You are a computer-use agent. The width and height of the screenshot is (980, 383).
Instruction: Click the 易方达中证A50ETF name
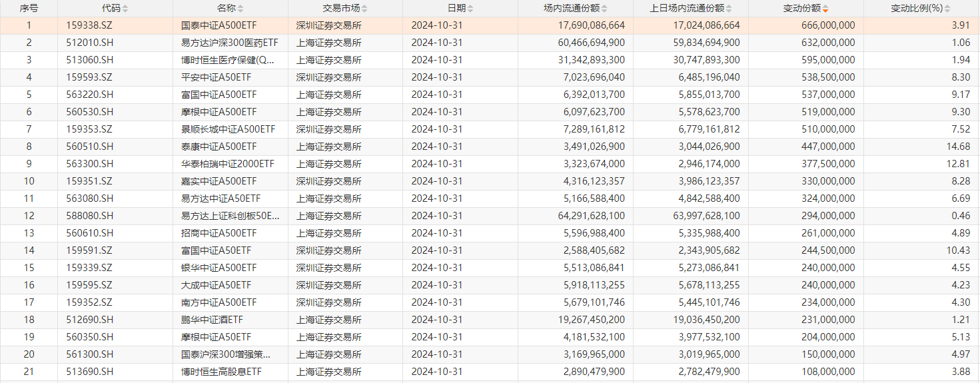(x=221, y=198)
